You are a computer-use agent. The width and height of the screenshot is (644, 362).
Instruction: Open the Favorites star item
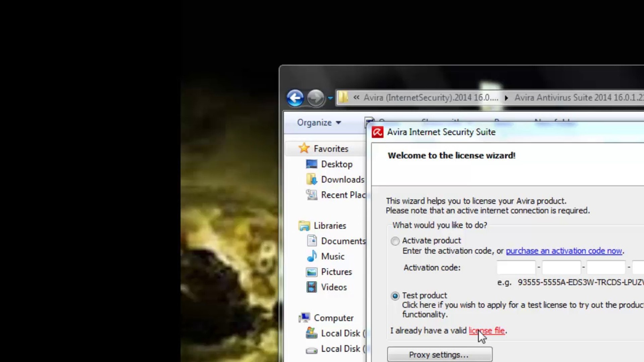point(304,148)
